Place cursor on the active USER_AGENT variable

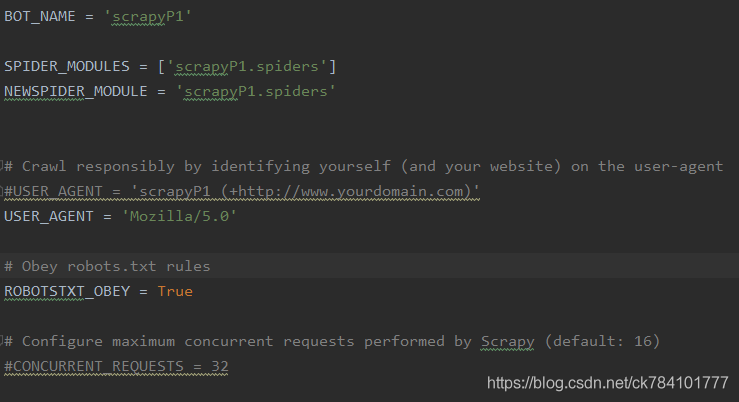point(46,215)
